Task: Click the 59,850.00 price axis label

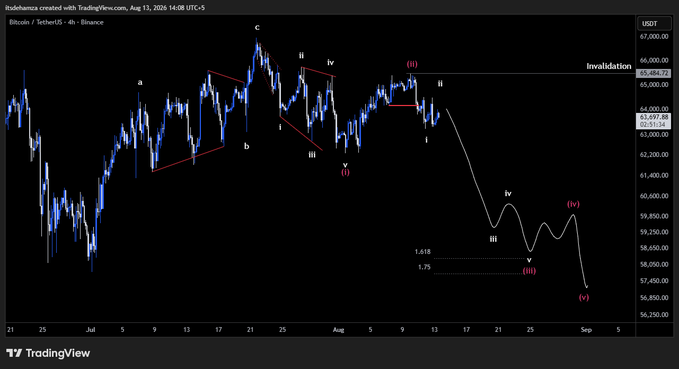Action: click(x=653, y=216)
